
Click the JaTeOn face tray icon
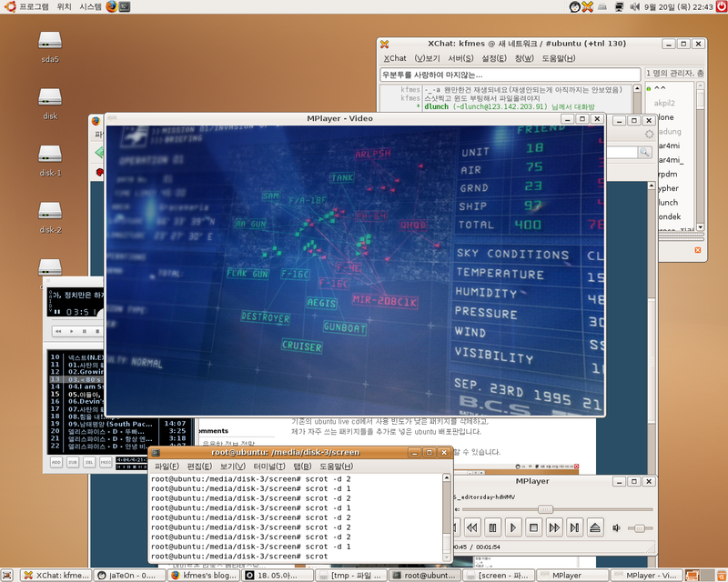click(x=575, y=7)
